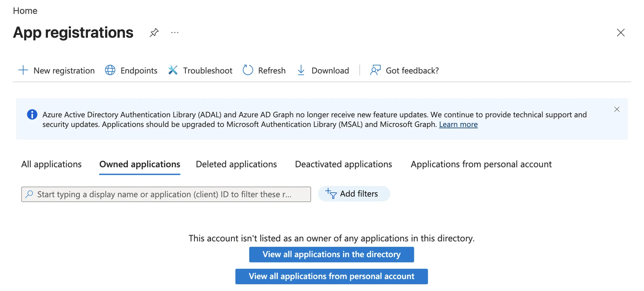Click the Add filters funnel icon
The image size is (644, 291).
pyautogui.click(x=331, y=194)
